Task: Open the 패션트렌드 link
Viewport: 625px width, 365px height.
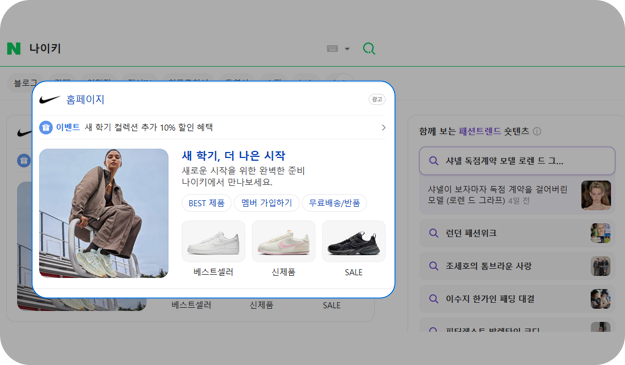Action: (480, 131)
